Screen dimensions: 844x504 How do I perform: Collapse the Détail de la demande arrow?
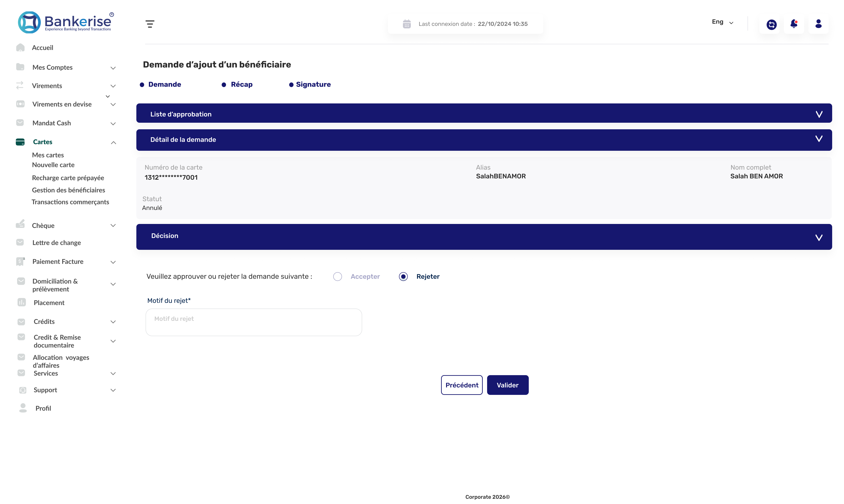tap(819, 138)
